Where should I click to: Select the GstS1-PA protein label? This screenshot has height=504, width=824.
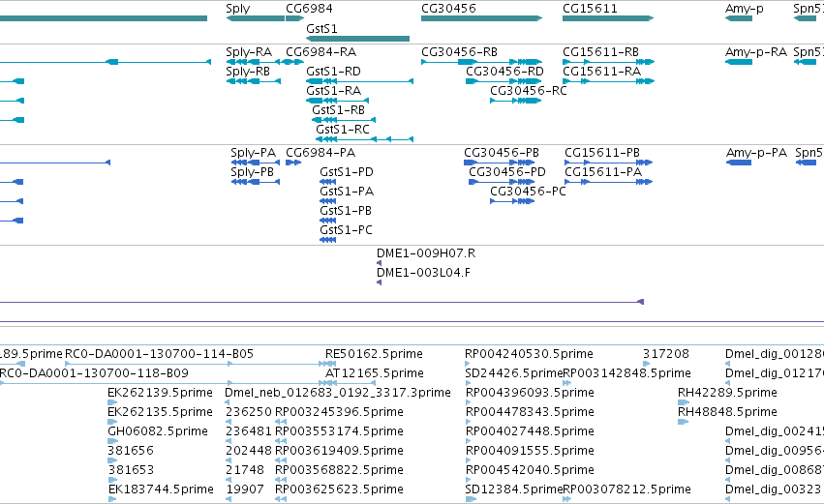(347, 192)
